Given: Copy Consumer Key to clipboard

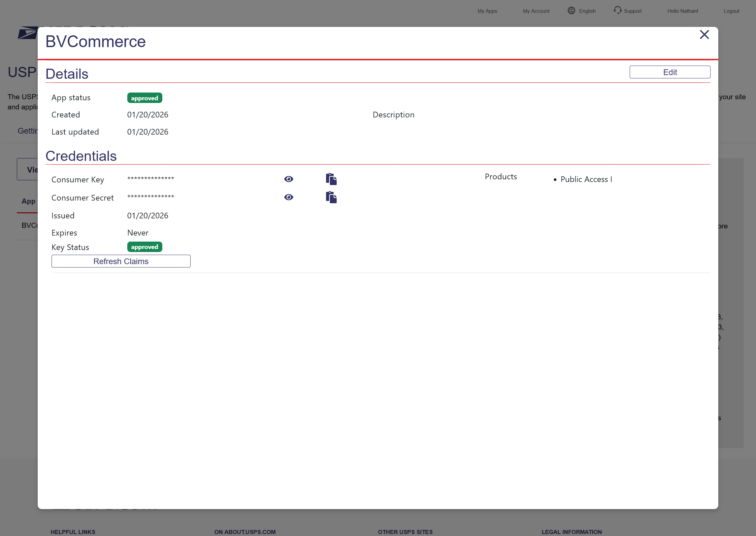Looking at the screenshot, I should (331, 179).
